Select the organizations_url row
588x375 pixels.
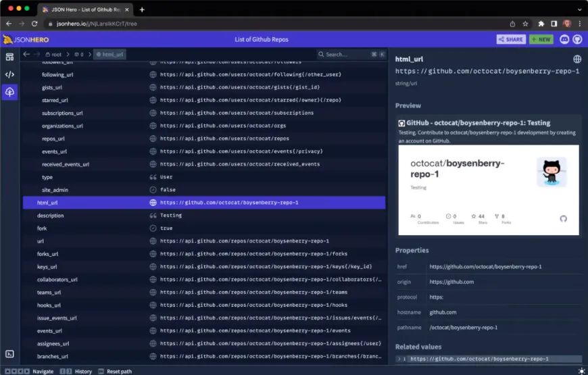pyautogui.click(x=204, y=126)
